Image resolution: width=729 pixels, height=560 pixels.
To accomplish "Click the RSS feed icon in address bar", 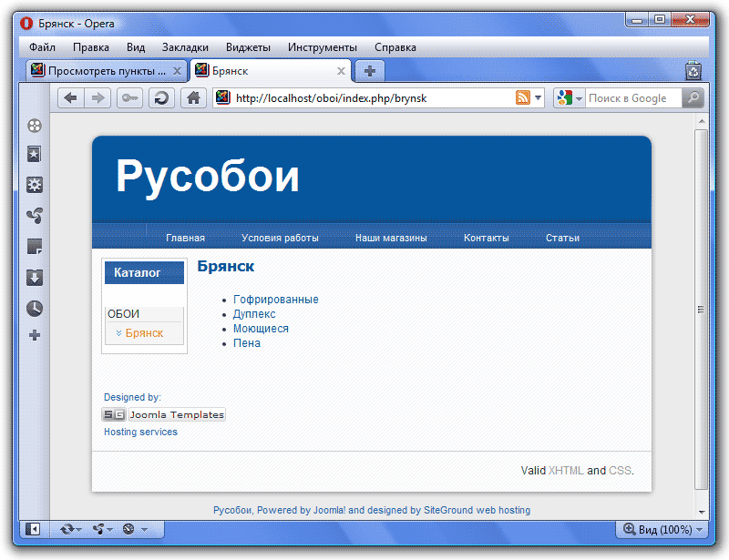I will [523, 98].
